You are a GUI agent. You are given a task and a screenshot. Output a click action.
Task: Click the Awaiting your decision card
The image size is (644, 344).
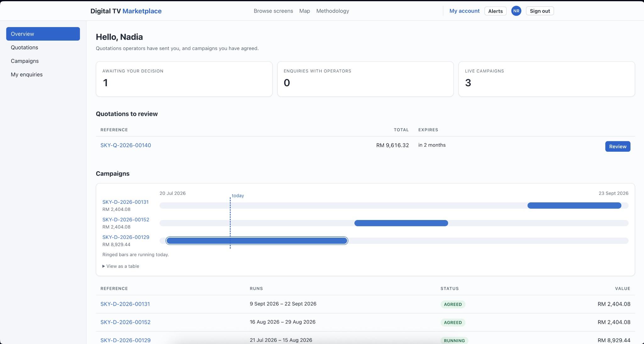tap(184, 79)
